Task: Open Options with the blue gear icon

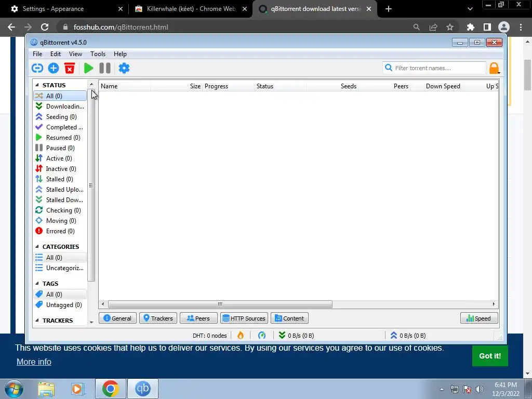Action: pyautogui.click(x=124, y=68)
